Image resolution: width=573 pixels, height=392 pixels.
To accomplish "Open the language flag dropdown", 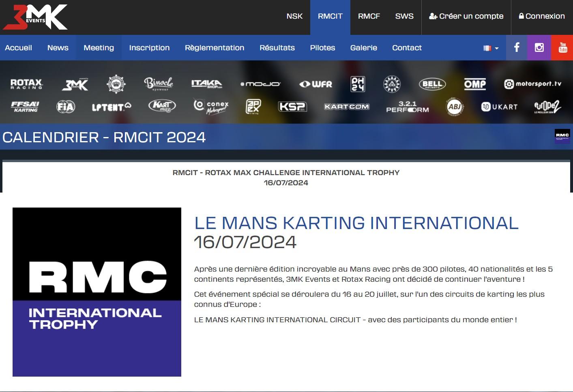I will [491, 48].
